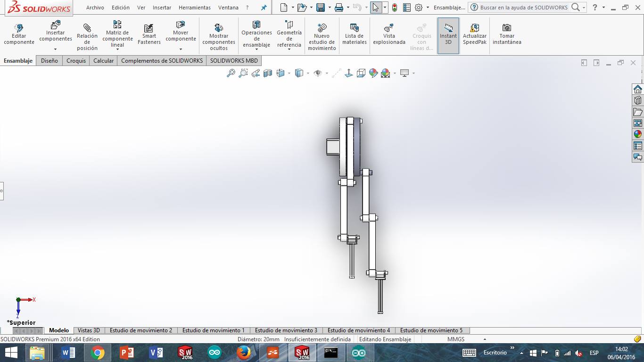Click View settings monitor icon

[x=405, y=73]
